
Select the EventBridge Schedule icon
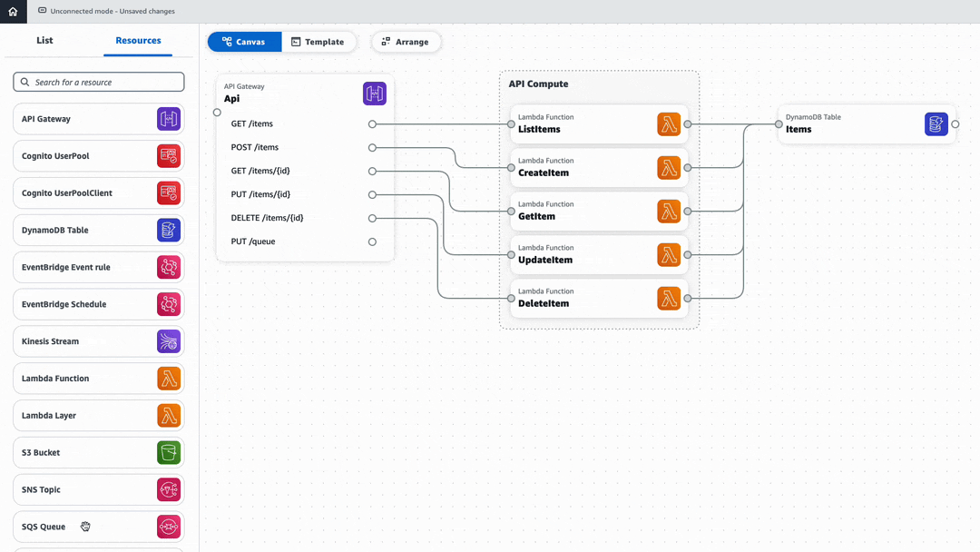pos(169,304)
